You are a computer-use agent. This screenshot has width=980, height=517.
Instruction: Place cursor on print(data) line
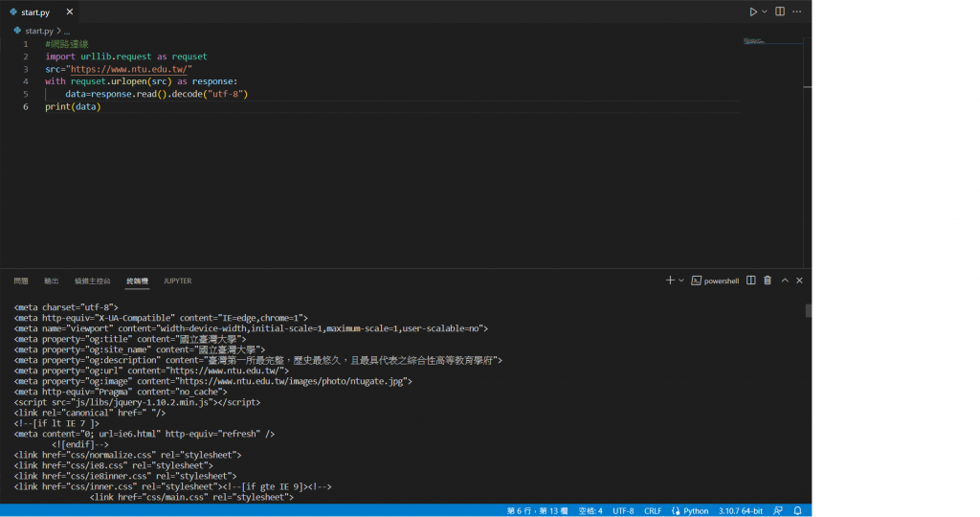pos(73,106)
